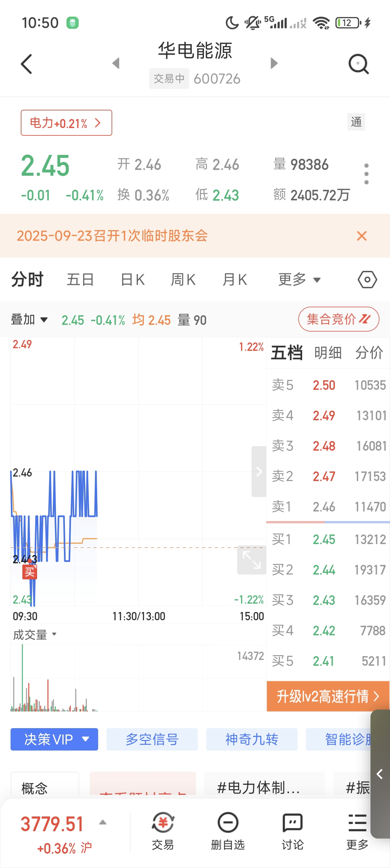390x868 pixels.
Task: Tap the 买1 2.45 row
Action: (x=328, y=539)
